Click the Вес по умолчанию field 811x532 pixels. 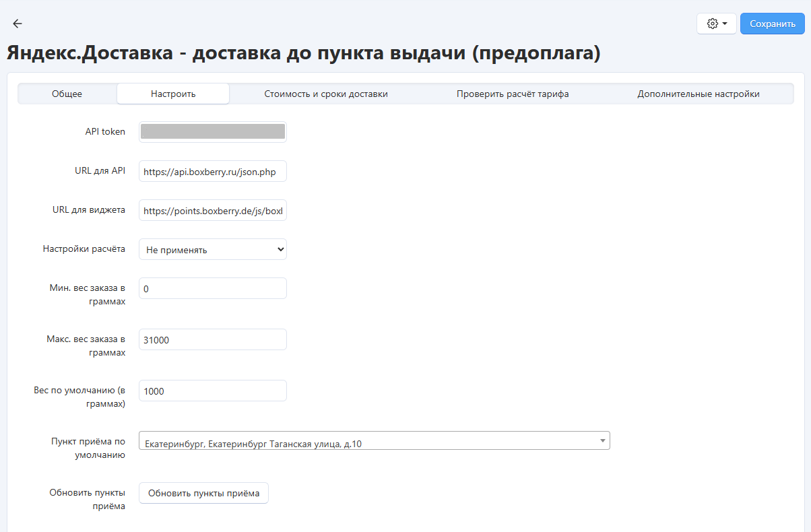(x=213, y=391)
